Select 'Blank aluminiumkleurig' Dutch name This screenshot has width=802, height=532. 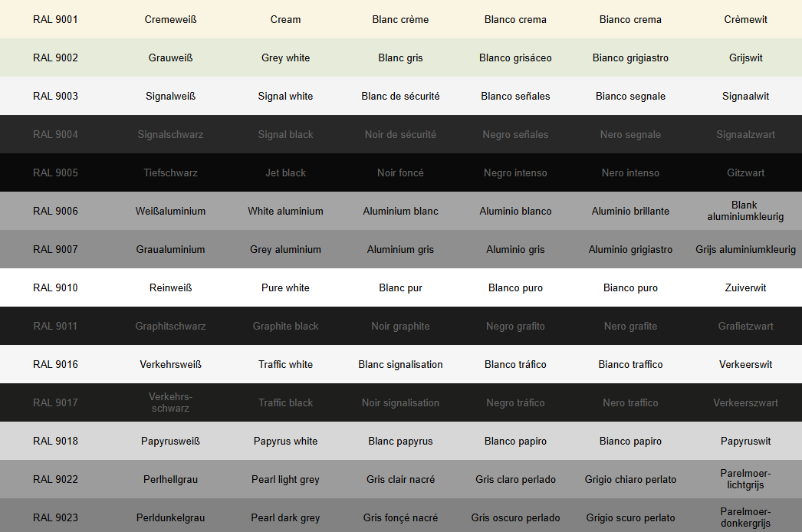pyautogui.click(x=745, y=211)
